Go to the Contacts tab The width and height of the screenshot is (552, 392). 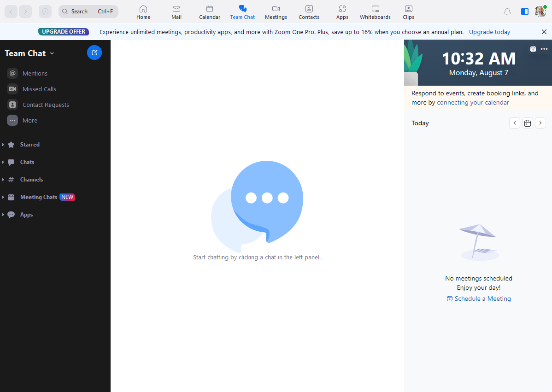309,12
